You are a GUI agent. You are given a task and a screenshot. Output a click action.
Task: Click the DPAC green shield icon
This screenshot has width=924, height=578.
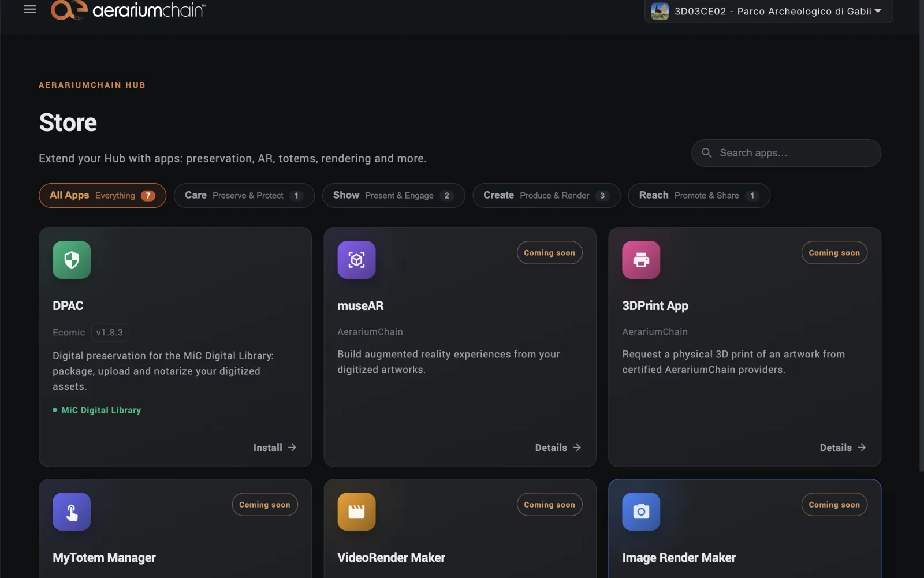point(72,260)
